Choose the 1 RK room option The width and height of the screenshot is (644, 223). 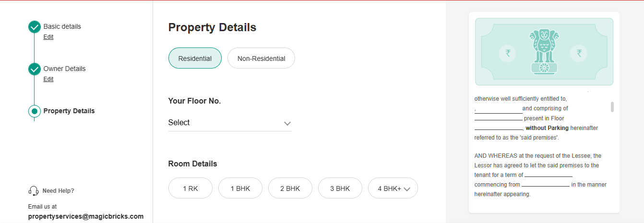pos(191,188)
